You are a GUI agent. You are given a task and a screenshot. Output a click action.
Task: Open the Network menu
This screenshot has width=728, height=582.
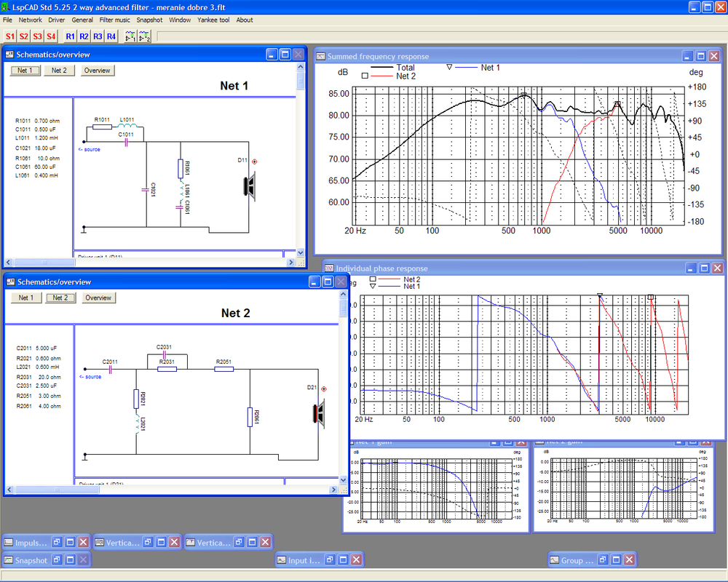coord(30,20)
